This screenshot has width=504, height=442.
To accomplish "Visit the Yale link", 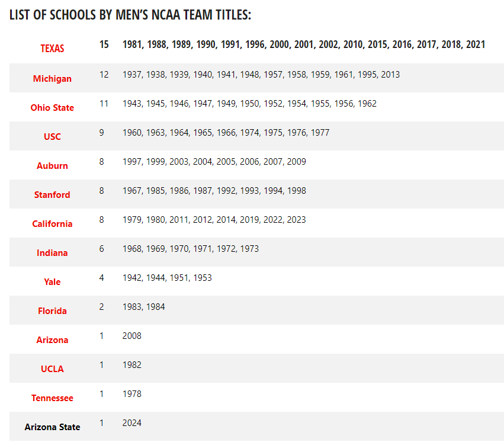I will click(x=52, y=282).
